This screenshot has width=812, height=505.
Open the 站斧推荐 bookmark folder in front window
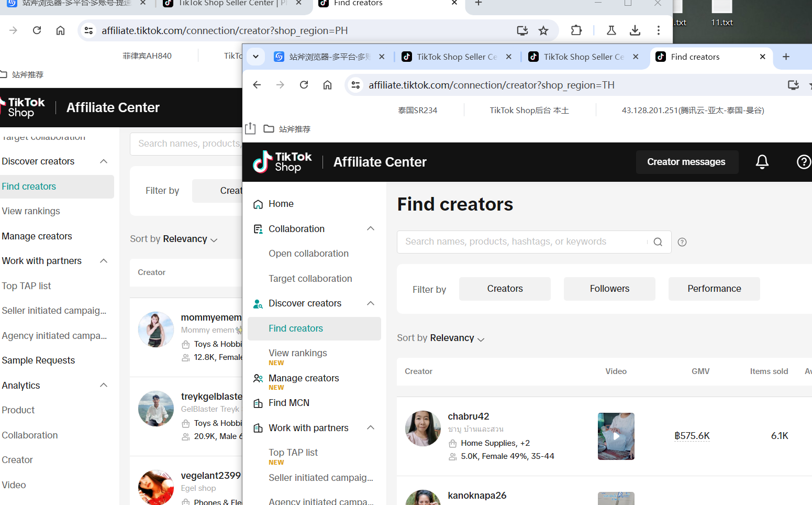287,129
